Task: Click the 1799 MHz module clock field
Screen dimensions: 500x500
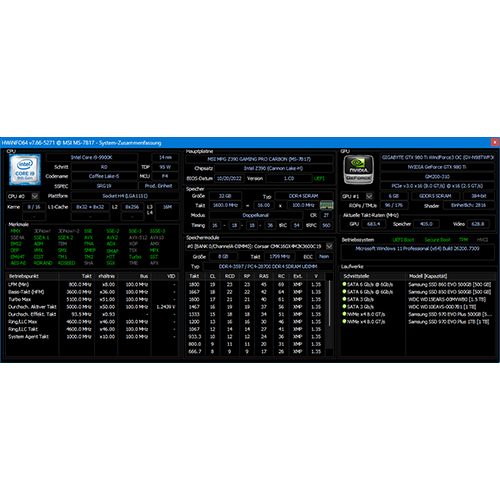Action: coord(280,257)
